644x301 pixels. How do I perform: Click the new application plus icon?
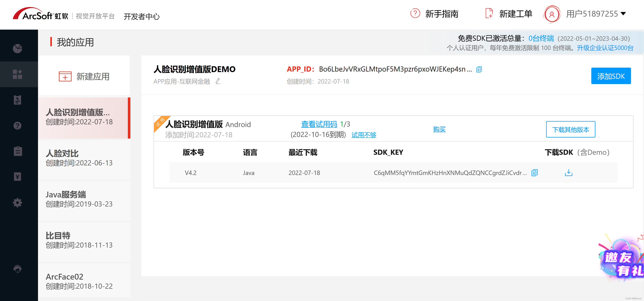click(65, 77)
